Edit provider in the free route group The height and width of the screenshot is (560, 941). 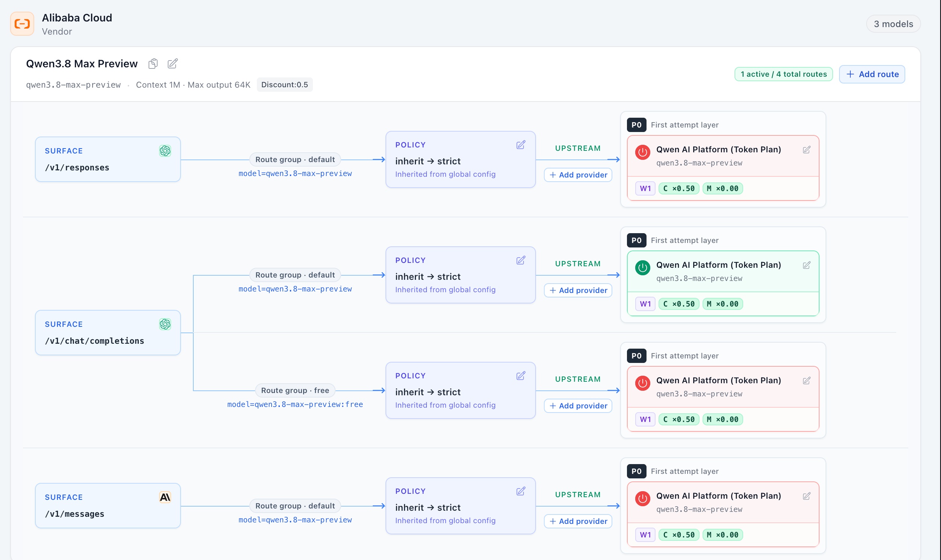807,381
